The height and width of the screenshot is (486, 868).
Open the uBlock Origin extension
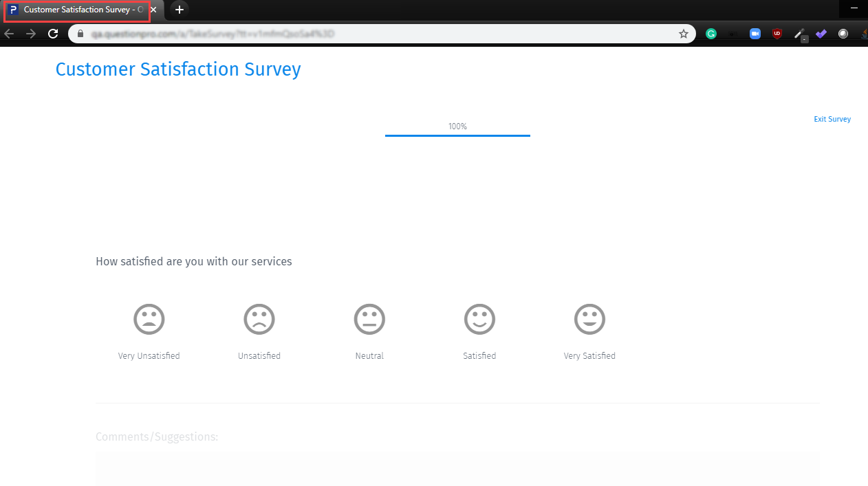pyautogui.click(x=777, y=33)
